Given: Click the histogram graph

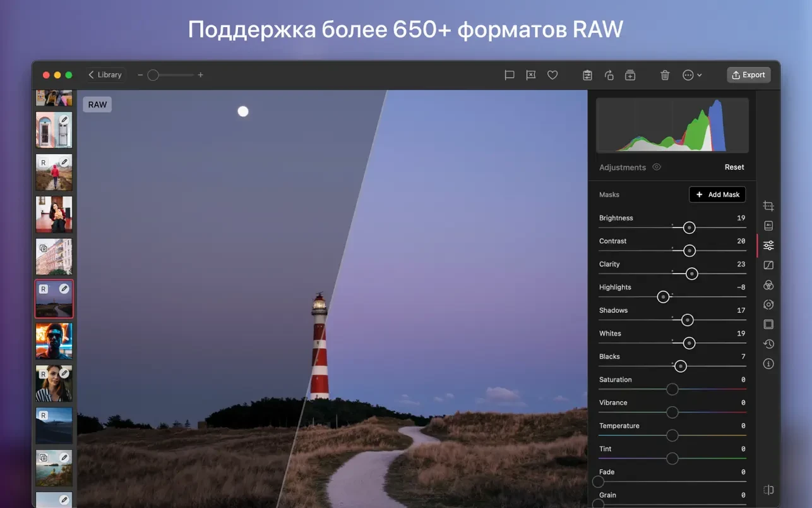Looking at the screenshot, I should coord(672,125).
